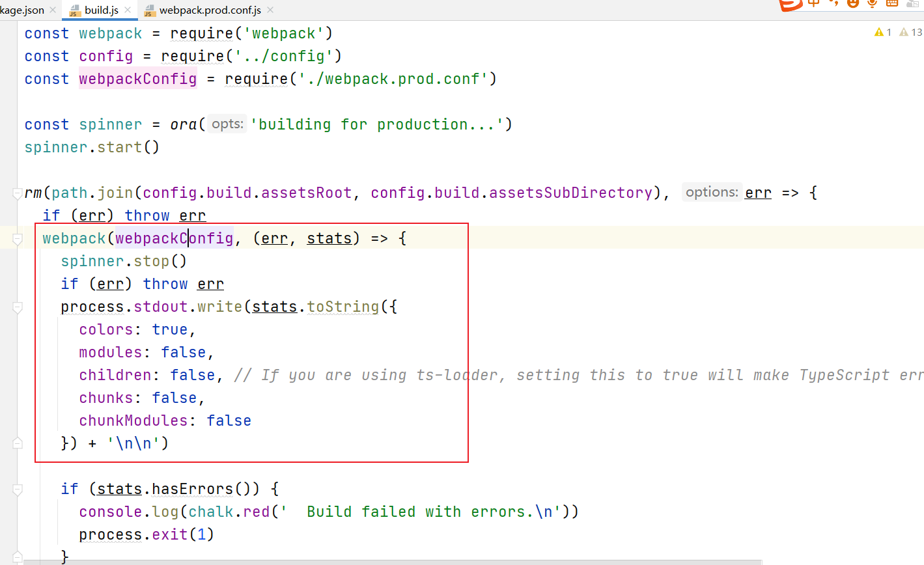Click the spinner constant declaration name

(x=110, y=124)
